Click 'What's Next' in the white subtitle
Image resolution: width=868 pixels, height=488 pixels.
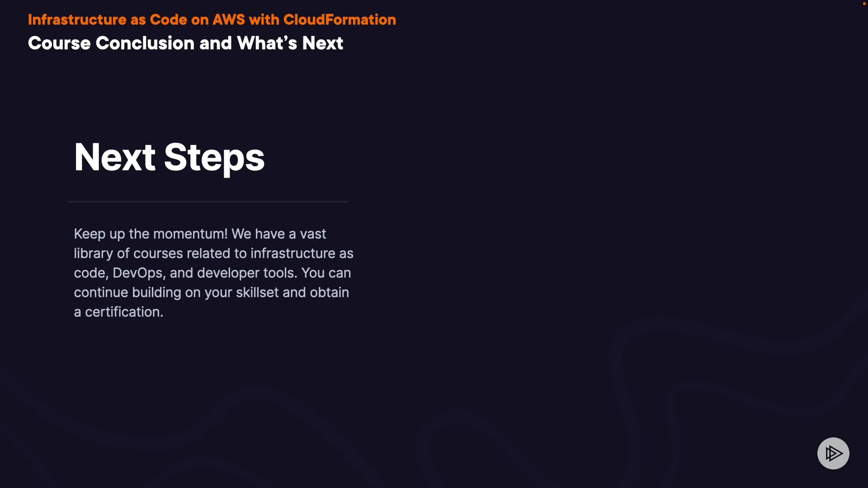click(x=290, y=43)
